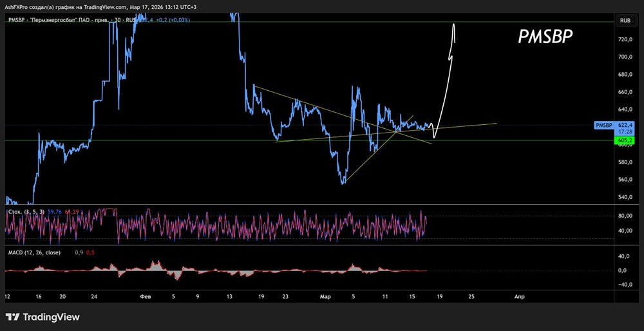Click the Мар month label on time axis
This screenshot has width=644, height=331.
click(325, 296)
